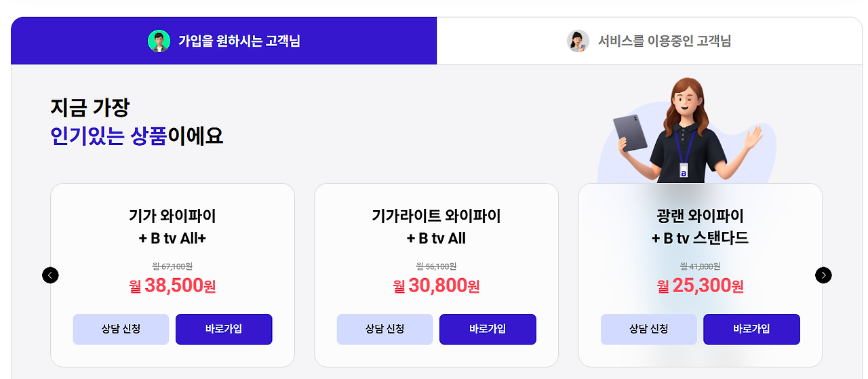Click 바로가입 for 기가 와이파이 + B tv All+
Image resolution: width=868 pixels, height=379 pixels.
click(x=224, y=330)
